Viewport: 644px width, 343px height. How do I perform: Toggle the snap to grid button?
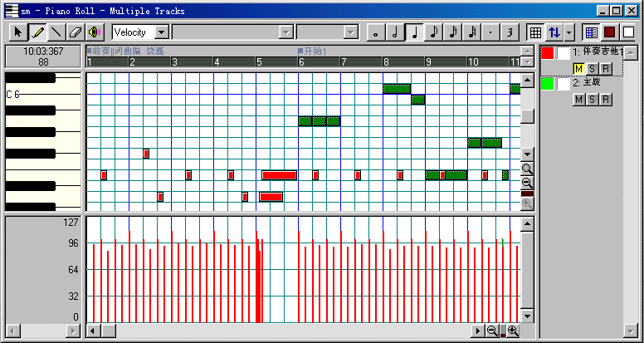pyautogui.click(x=535, y=32)
